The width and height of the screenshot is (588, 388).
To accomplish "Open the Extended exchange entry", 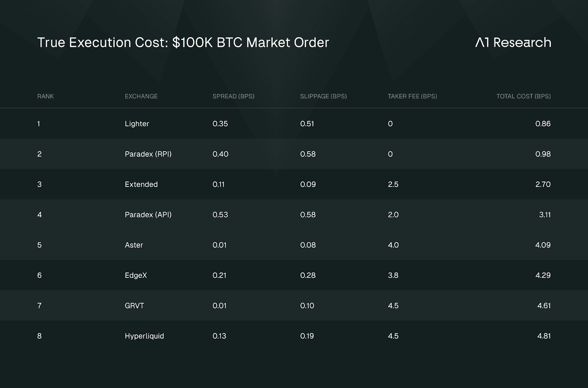I will [141, 184].
